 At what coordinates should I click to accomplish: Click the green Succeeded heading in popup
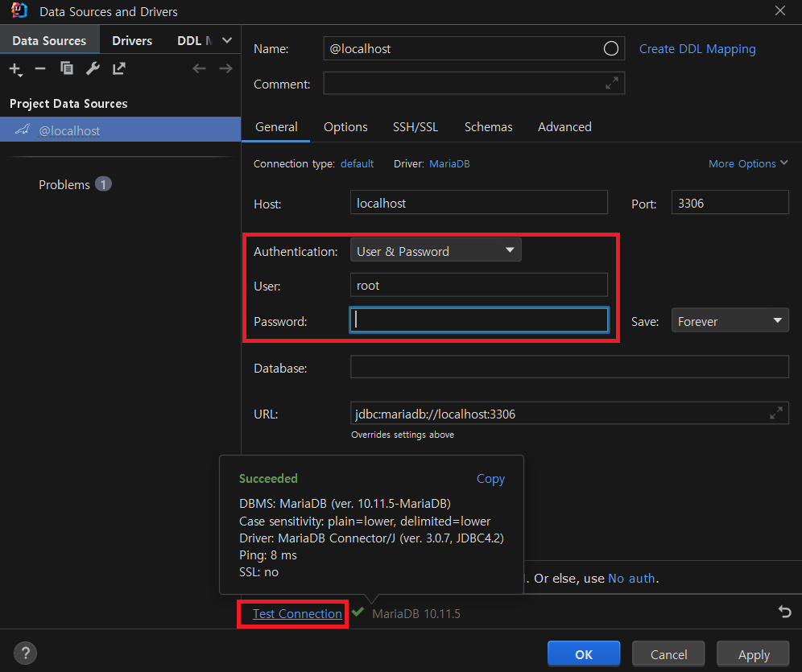(x=268, y=478)
